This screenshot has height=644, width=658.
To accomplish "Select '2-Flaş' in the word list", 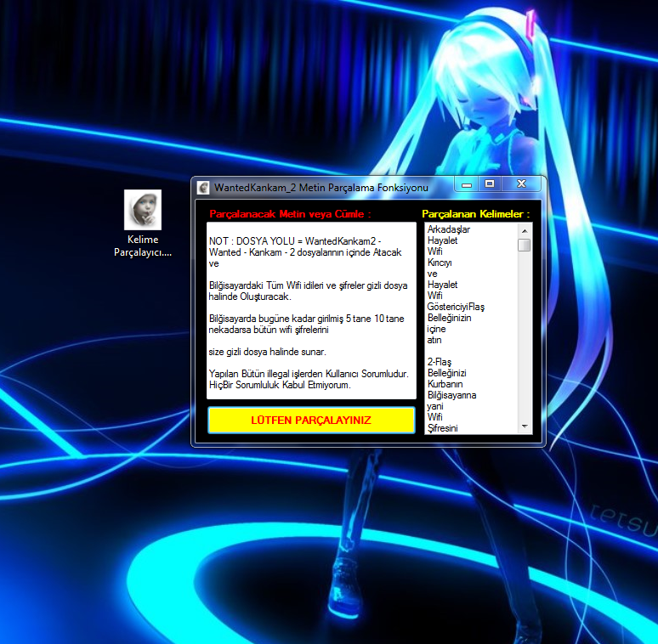I will 440,362.
